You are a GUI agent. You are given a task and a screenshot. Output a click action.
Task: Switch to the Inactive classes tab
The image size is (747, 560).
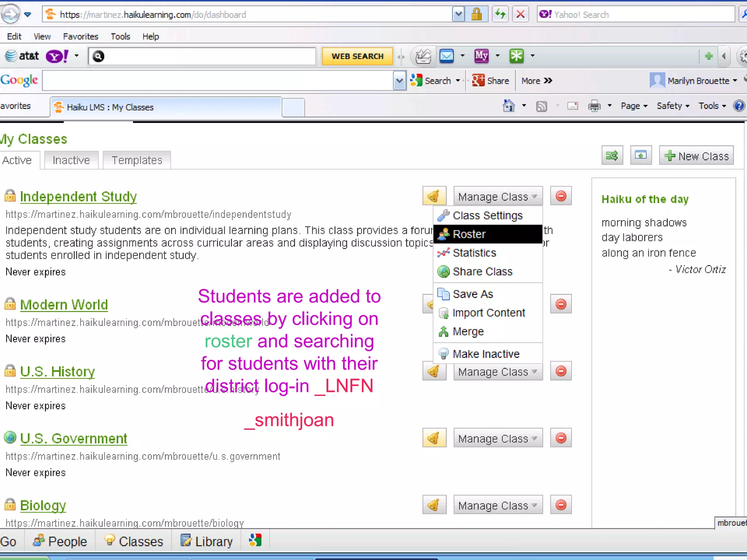tap(71, 160)
